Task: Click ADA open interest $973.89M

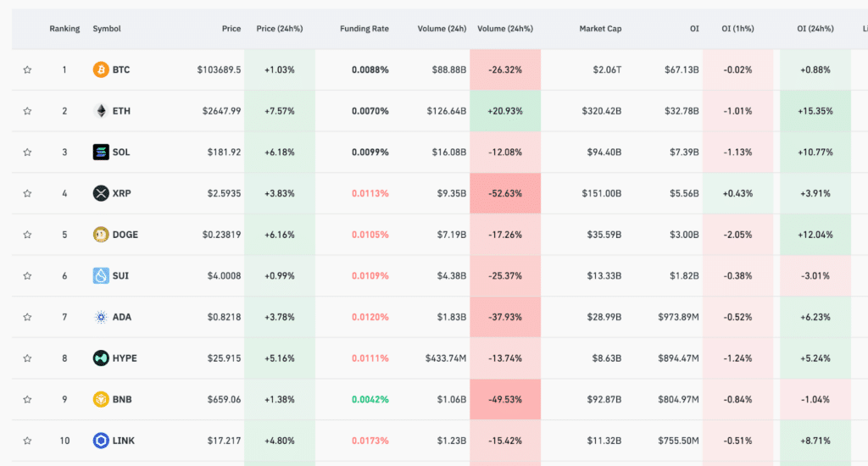Action: click(679, 317)
